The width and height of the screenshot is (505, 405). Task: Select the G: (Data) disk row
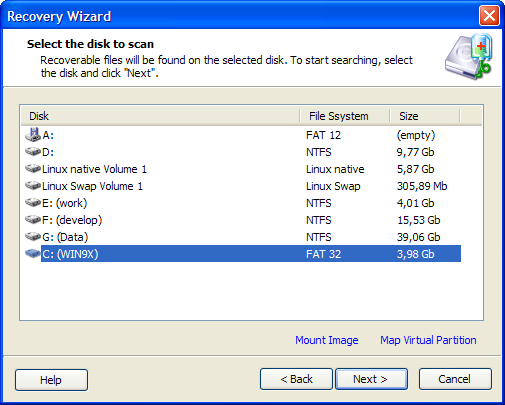point(243,237)
